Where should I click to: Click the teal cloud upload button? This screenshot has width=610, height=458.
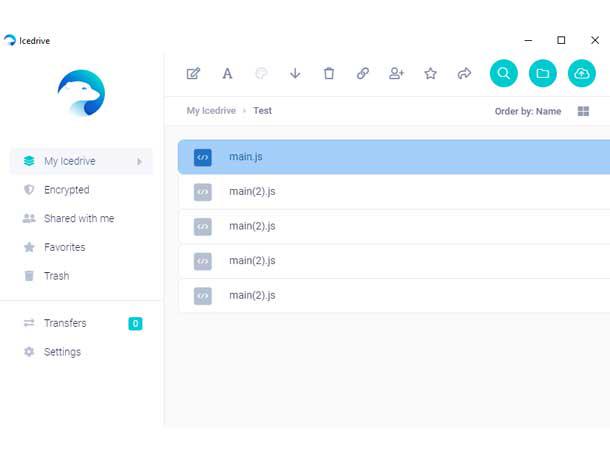coord(581,73)
